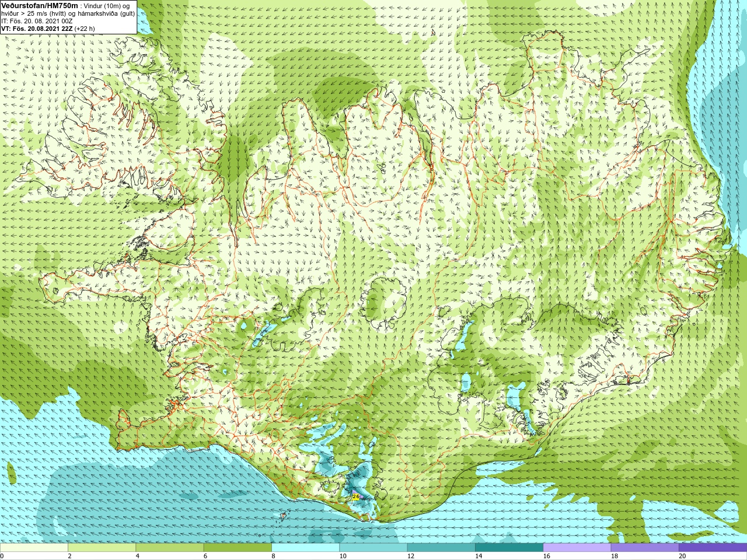This screenshot has width=747, height=560.
Task: Click the legend tick label '12'
Action: click(411, 556)
